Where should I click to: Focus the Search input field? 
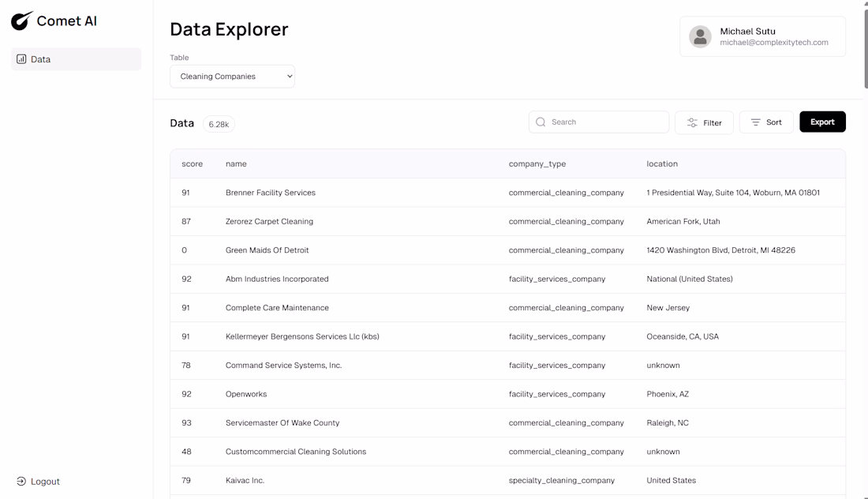pos(606,122)
